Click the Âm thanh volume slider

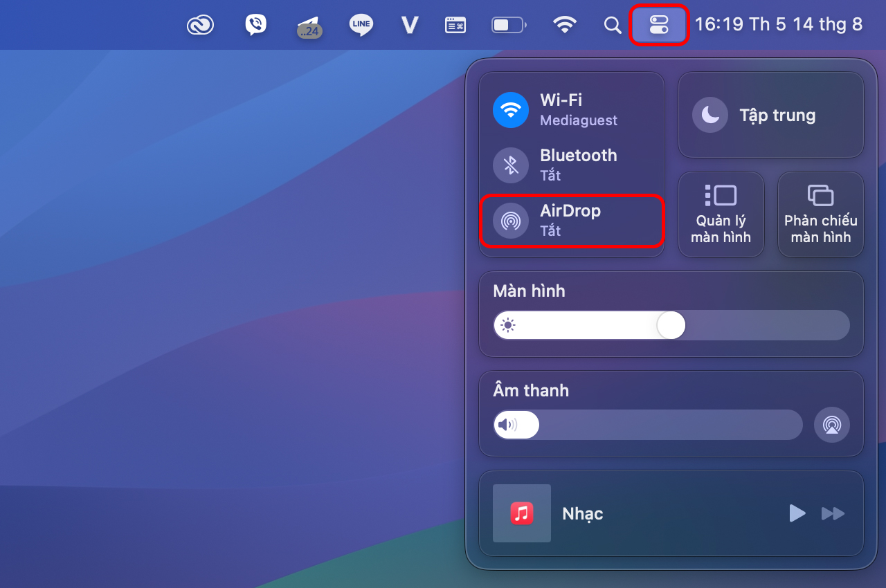click(648, 425)
